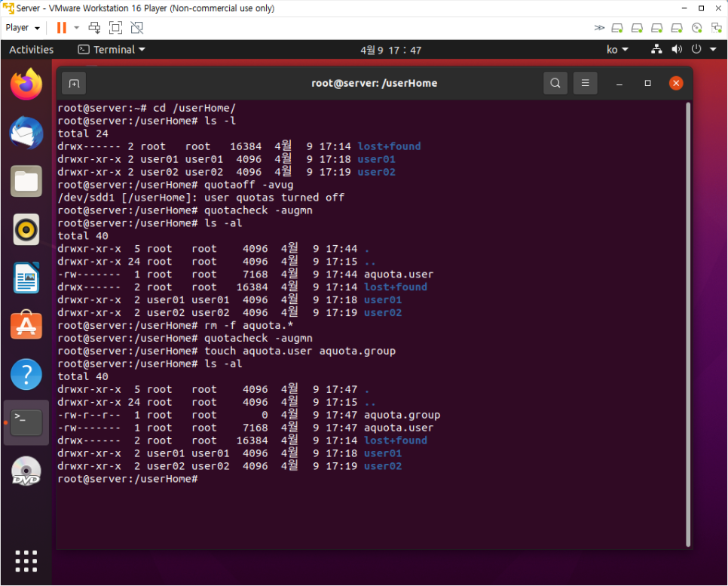This screenshot has height=586, width=728.
Task: Open a new terminal tab
Action: (x=74, y=83)
